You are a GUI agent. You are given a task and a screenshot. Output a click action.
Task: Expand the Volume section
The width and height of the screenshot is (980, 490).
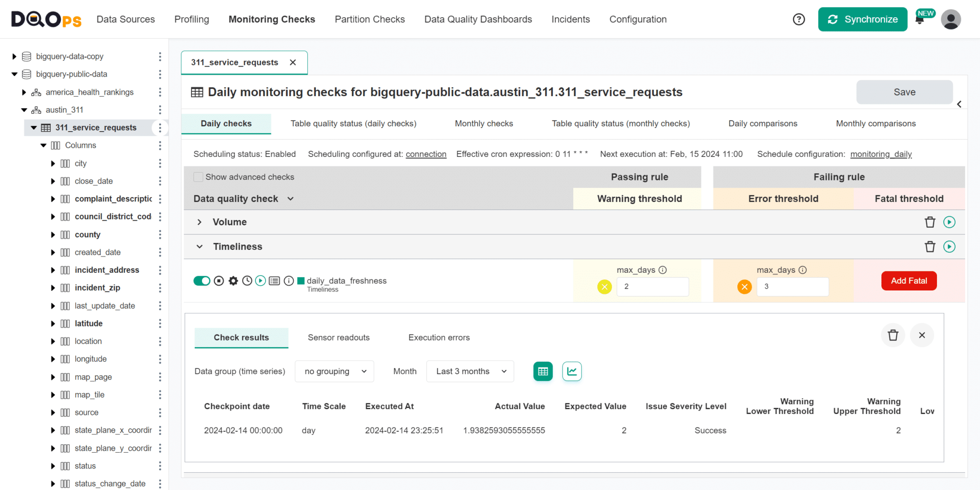(x=199, y=222)
